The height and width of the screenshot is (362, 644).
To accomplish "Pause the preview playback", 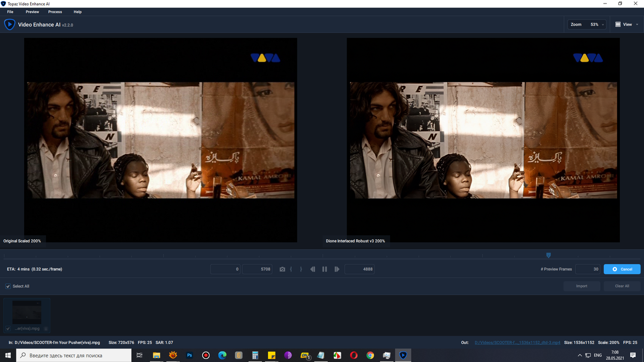I will (x=325, y=269).
